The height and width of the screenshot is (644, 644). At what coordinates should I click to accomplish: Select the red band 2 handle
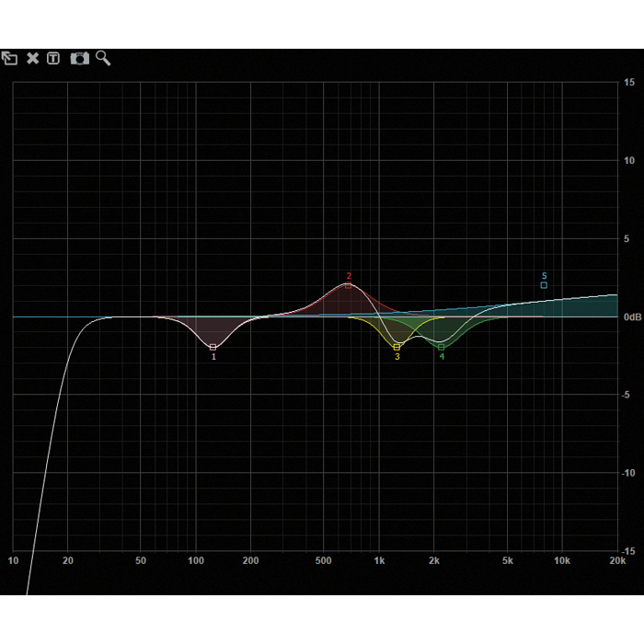coord(348,285)
